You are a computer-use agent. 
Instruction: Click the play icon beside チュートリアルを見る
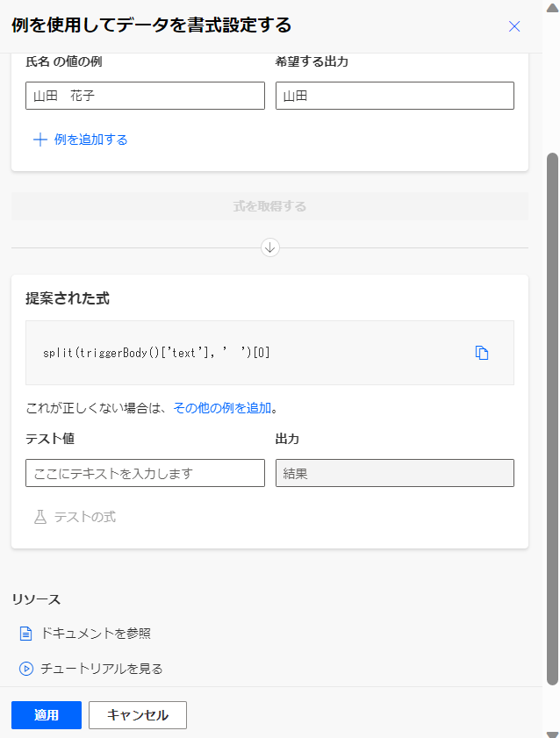pos(25,669)
